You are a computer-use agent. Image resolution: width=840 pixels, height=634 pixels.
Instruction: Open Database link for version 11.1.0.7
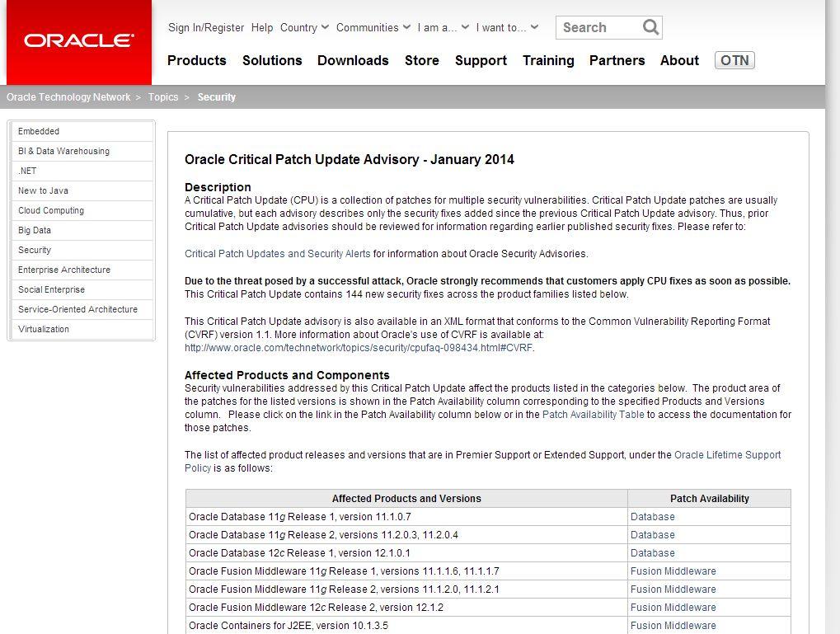tap(653, 517)
